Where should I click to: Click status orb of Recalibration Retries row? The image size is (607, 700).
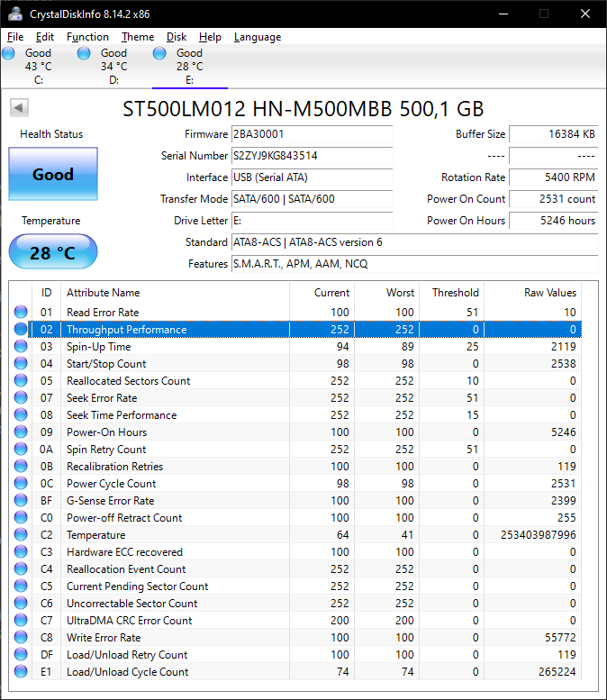(x=21, y=466)
